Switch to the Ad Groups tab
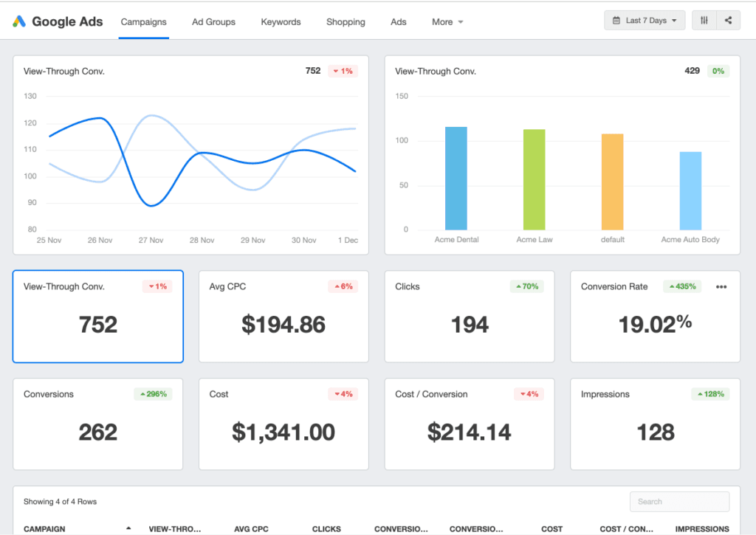This screenshot has height=535, width=756. point(213,22)
